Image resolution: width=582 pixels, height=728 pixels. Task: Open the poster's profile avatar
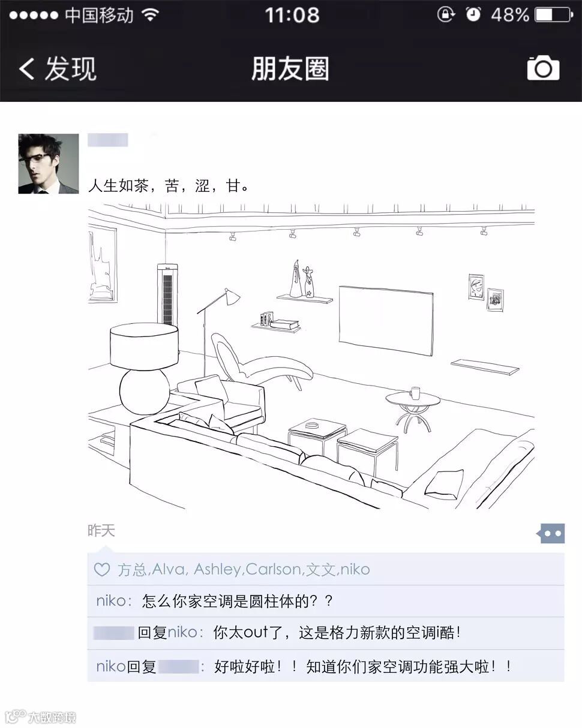click(48, 164)
